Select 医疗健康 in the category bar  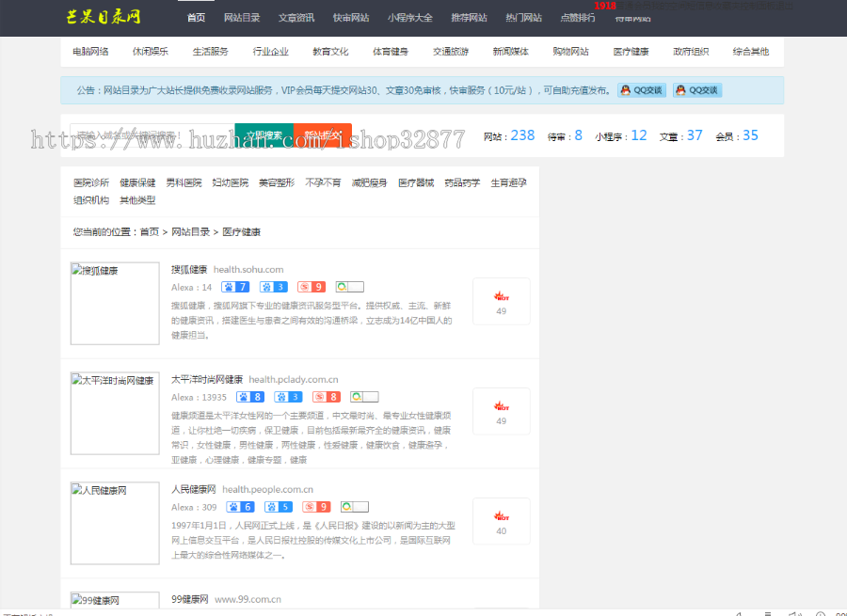pyautogui.click(x=631, y=52)
